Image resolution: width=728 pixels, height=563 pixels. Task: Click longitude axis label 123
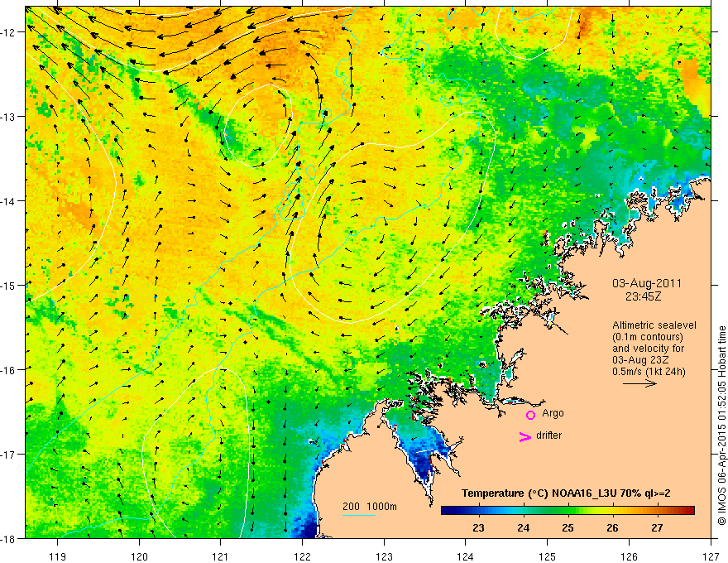tap(384, 556)
